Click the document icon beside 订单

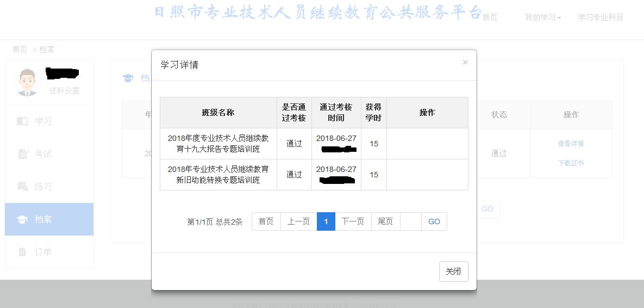click(22, 252)
